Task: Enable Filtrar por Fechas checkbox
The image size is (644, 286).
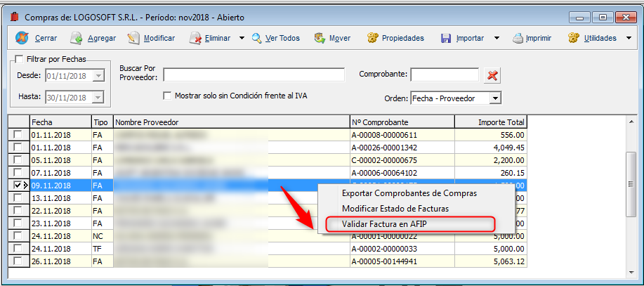Action: [18, 59]
